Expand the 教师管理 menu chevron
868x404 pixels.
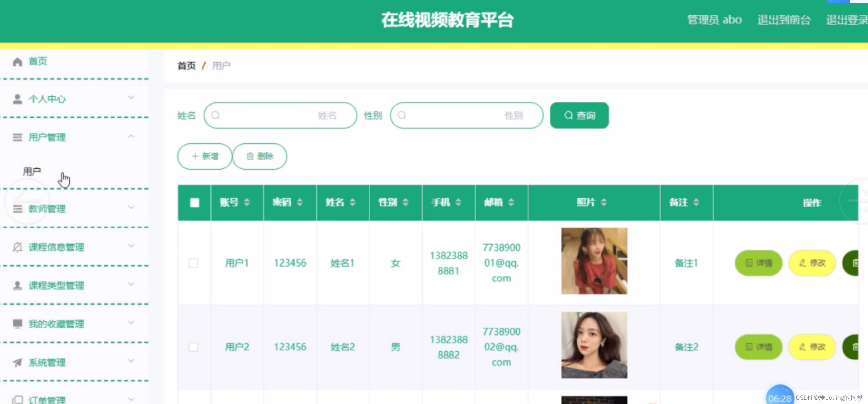[x=131, y=207]
